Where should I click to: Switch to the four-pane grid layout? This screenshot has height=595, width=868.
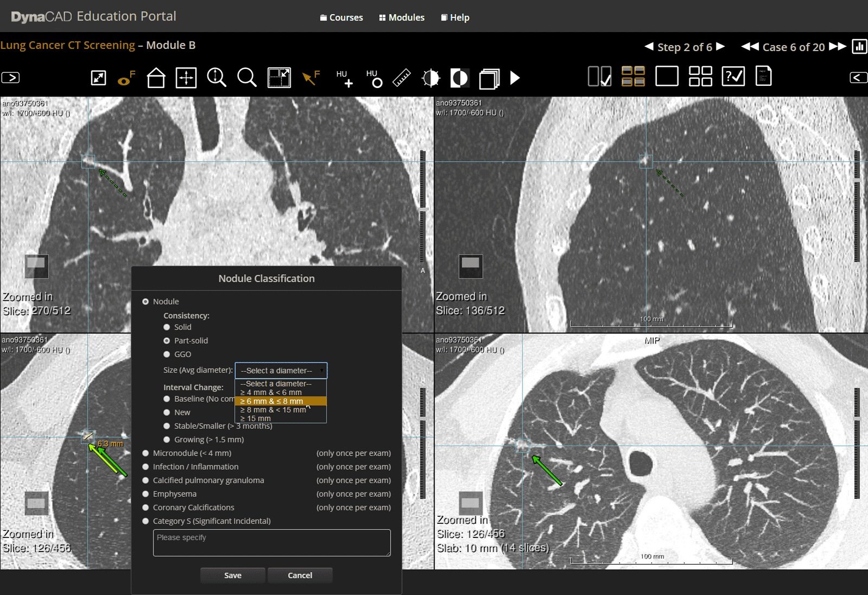700,77
